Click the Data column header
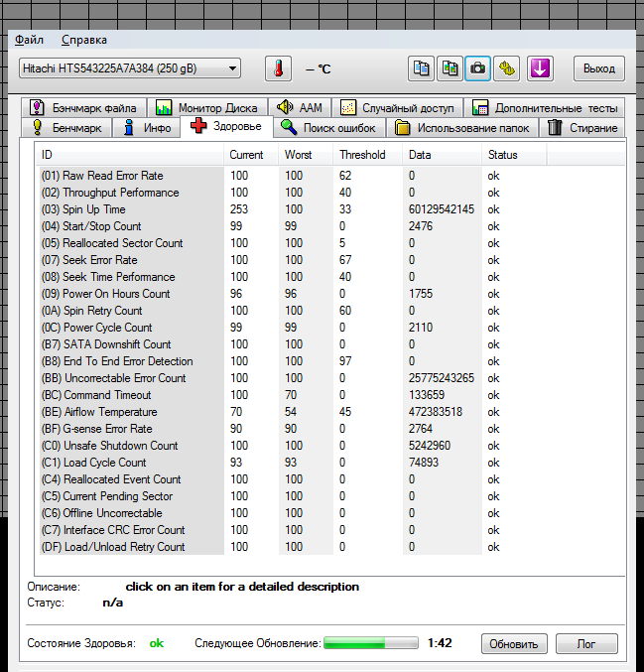Screen dimensions: 644x672 coord(443,155)
